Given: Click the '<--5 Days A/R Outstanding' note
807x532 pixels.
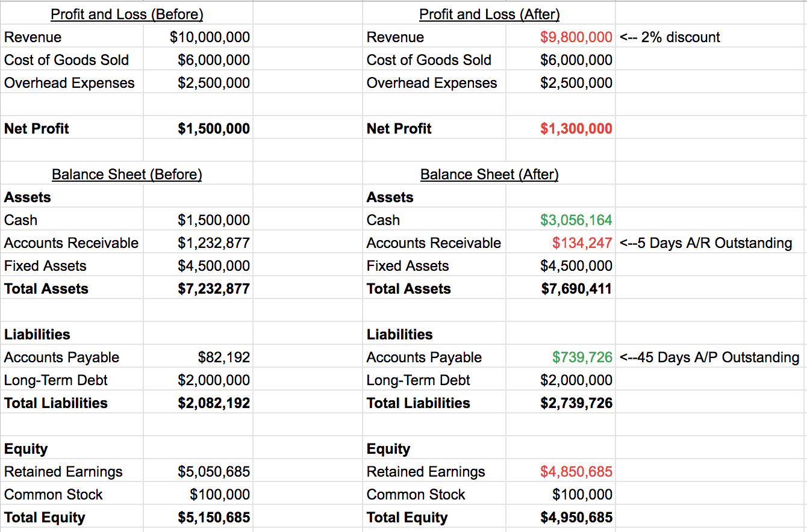Looking at the screenshot, I should (x=706, y=243).
